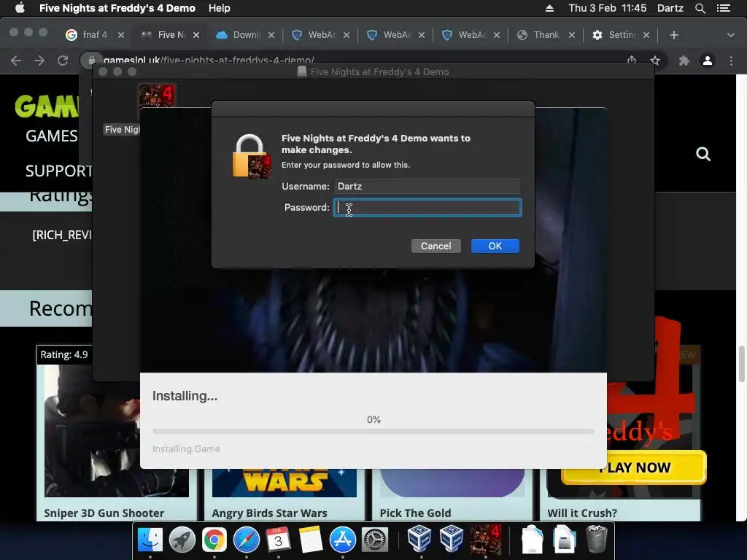
Task: Open Calendar from the Dock
Action: [278, 540]
